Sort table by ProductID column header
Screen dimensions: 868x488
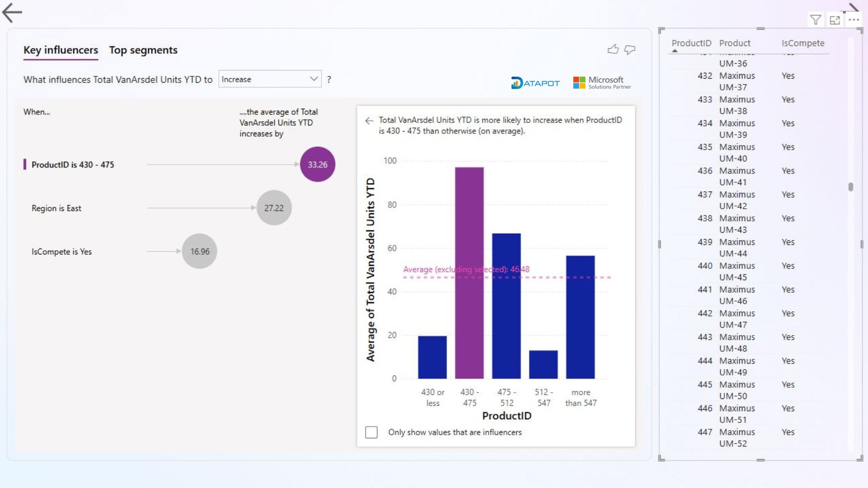pyautogui.click(x=691, y=43)
